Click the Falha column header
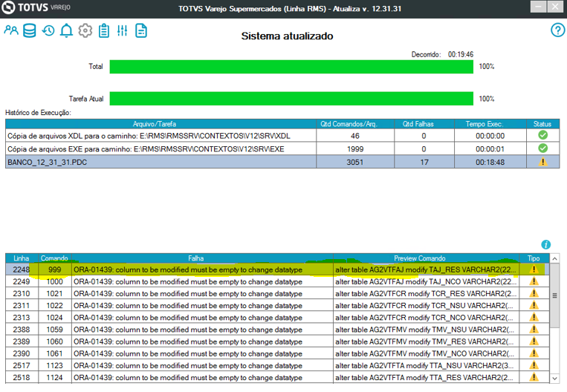Screen dimensions: 567x392 [202, 258]
